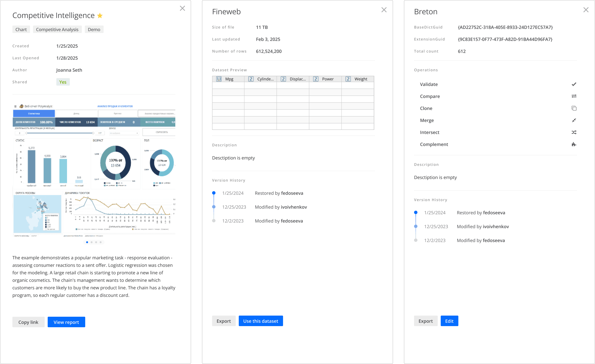Click the Last Opened date 1/28/2025

[x=67, y=58]
